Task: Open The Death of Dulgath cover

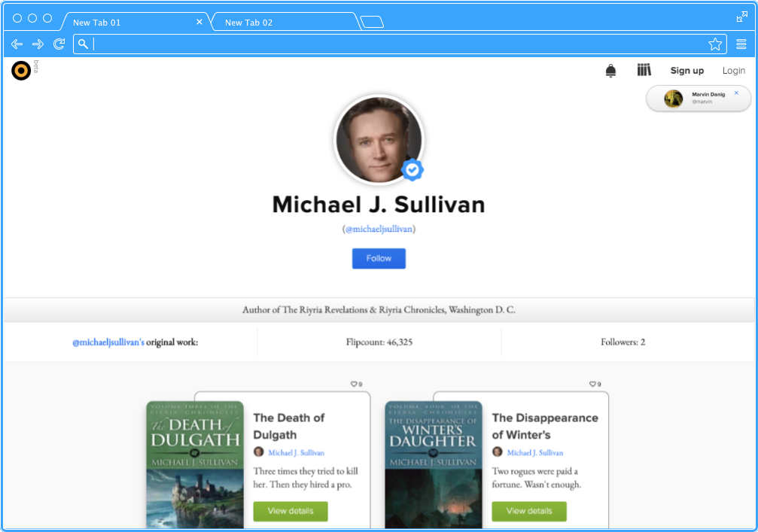Action: coord(195,465)
